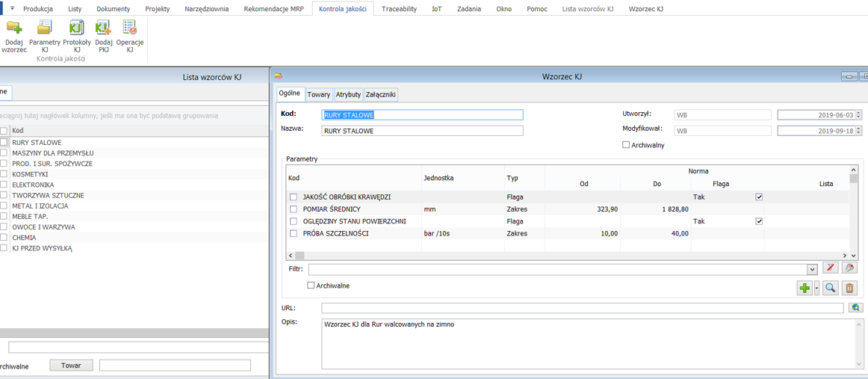The image size is (868, 379).
Task: Open Utworzył date 2019-06-03 stepper
Action: [858, 114]
